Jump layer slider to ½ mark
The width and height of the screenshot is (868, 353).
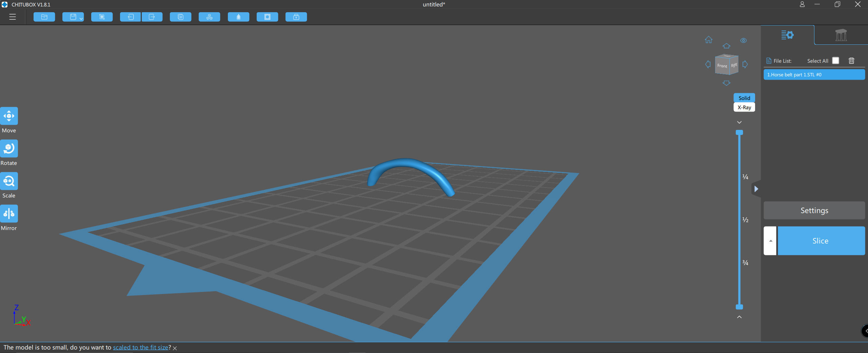coord(745,220)
